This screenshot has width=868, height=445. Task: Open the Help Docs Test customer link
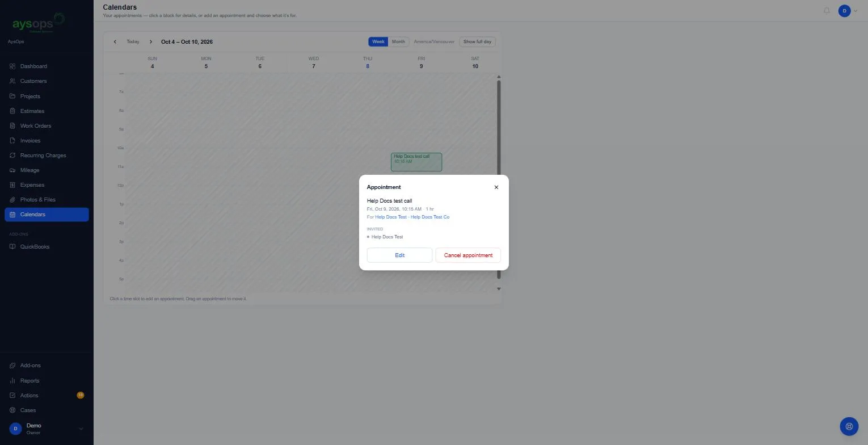pos(391,217)
